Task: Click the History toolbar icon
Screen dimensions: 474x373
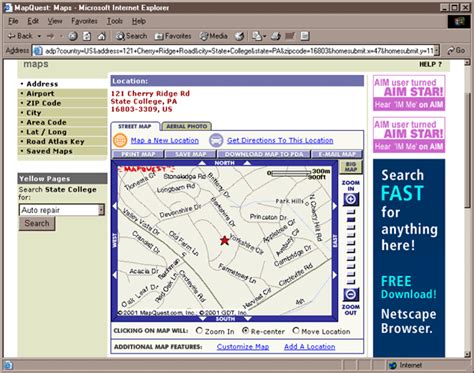Action: point(239,36)
